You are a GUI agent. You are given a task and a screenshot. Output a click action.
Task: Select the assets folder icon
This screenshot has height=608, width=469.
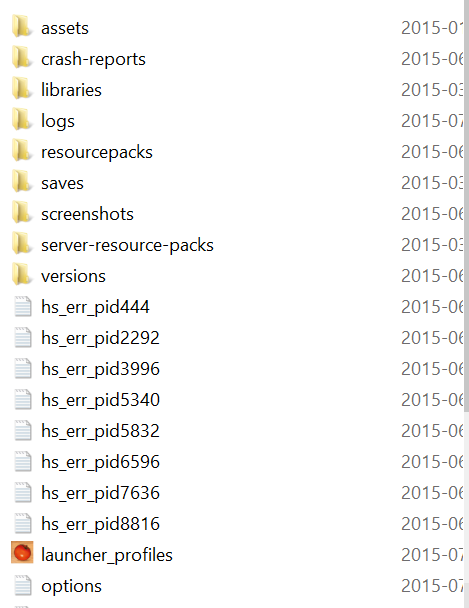point(22,26)
